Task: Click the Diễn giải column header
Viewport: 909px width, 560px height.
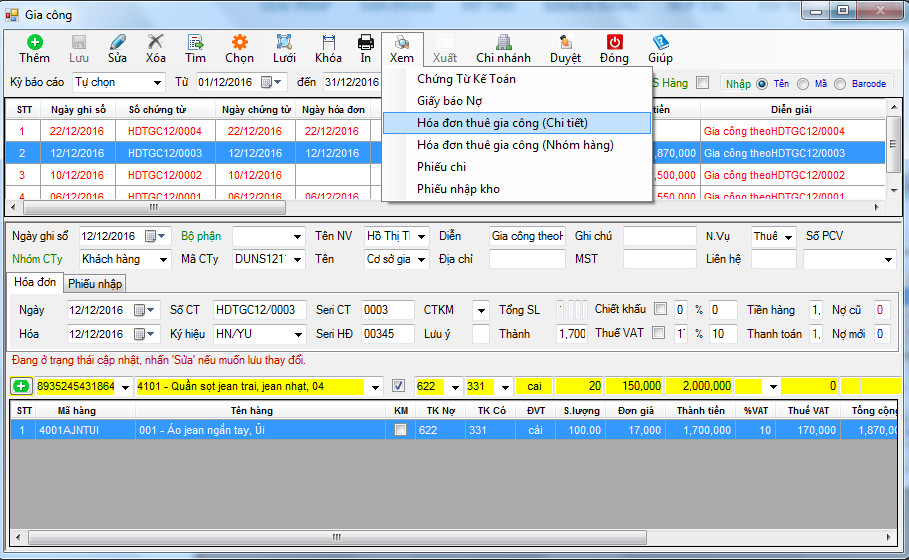Action: (791, 110)
